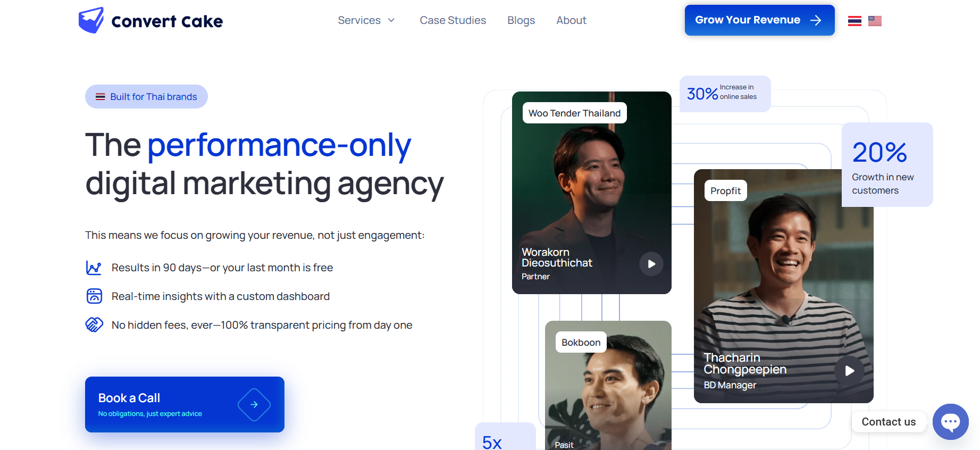Click Book a Call button

coord(185,404)
